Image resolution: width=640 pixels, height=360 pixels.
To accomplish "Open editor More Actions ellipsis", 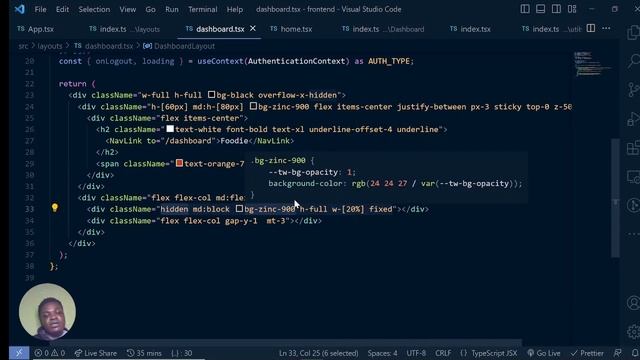I will (606, 28).
